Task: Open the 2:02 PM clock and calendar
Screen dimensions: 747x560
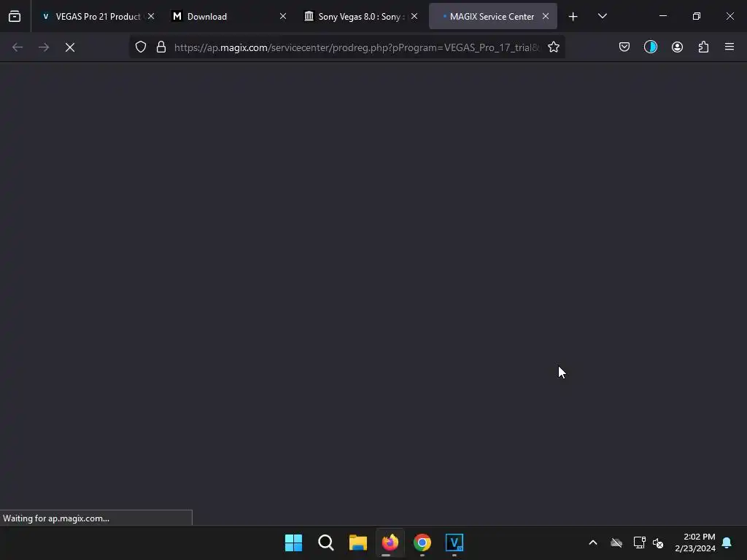Action: [x=695, y=542]
